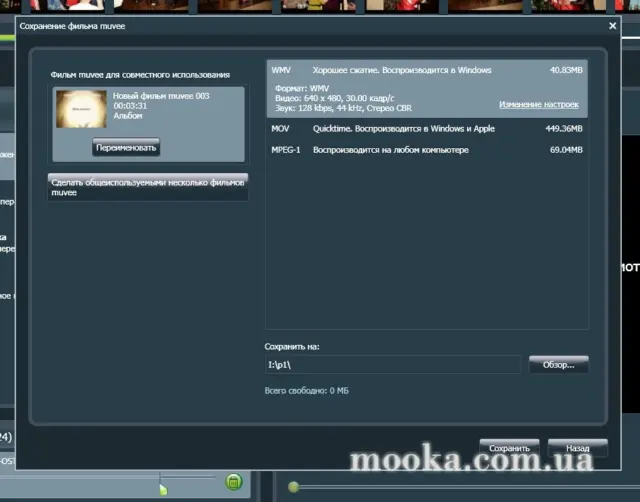The height and width of the screenshot is (502, 640).
Task: Click movie title Новый фильм muvee 003
Action: 161,96
